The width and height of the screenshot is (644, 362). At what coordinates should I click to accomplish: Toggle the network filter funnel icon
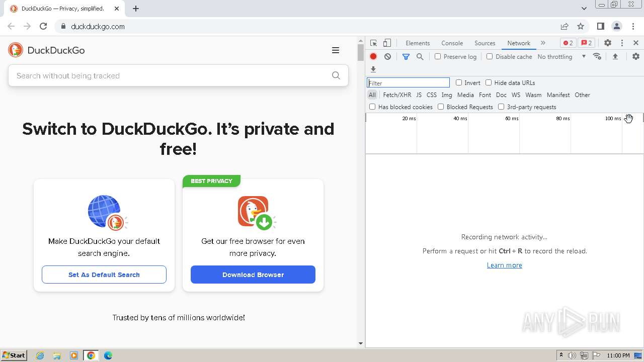pyautogui.click(x=406, y=57)
